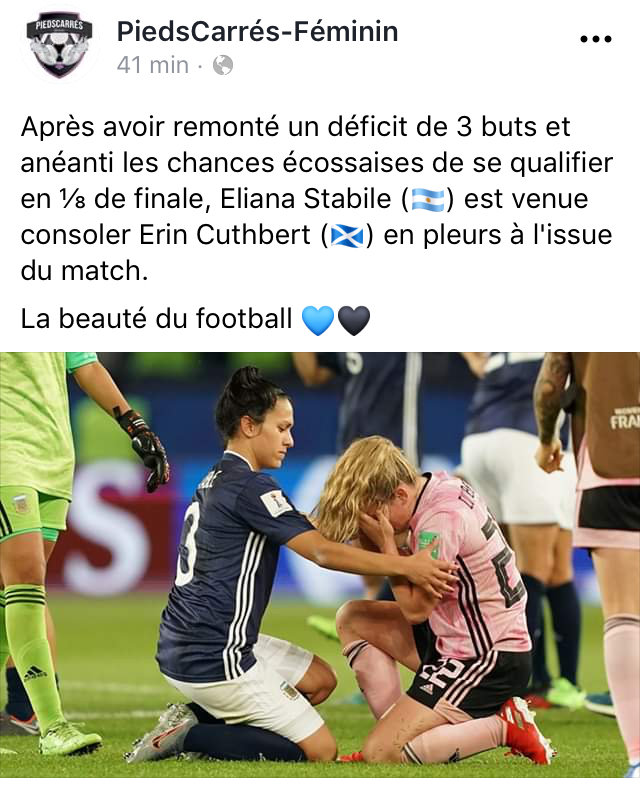The height and width of the screenshot is (788, 640).
Task: Click the Argentina flag emoji
Action: pyautogui.click(x=428, y=200)
